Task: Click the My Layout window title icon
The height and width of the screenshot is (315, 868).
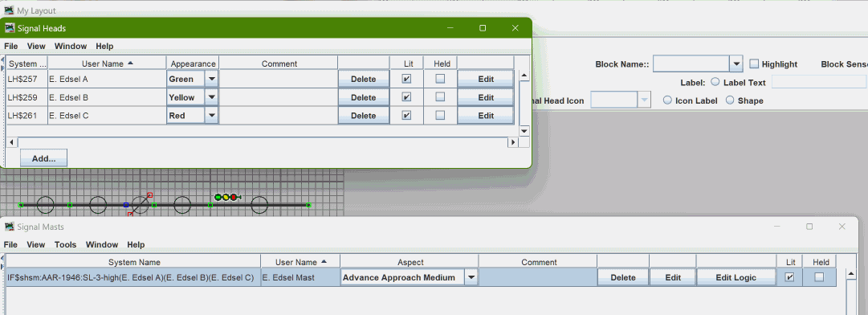Action: click(x=10, y=10)
